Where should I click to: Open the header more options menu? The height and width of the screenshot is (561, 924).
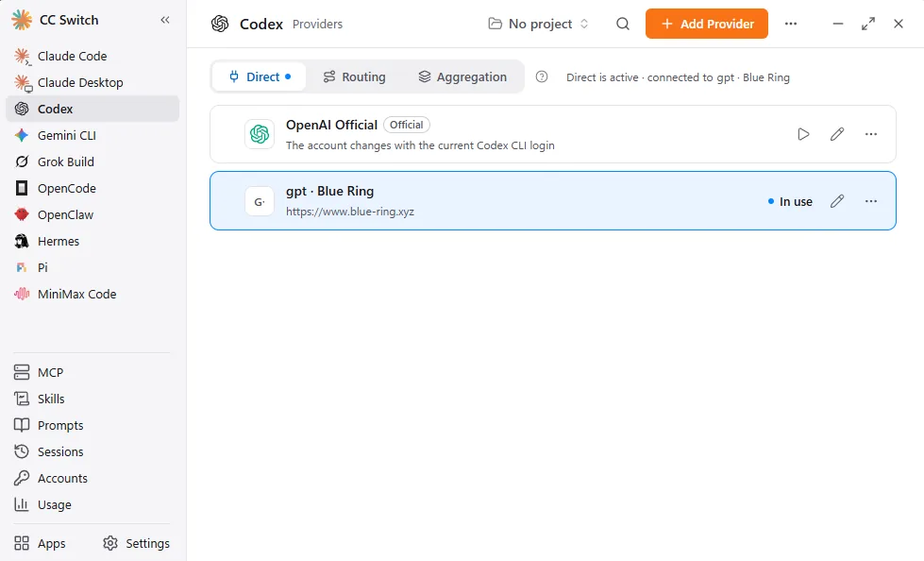tap(791, 24)
